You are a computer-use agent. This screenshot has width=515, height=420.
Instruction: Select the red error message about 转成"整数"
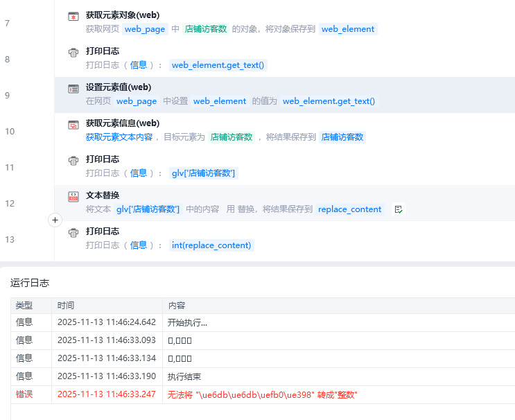pos(263,394)
